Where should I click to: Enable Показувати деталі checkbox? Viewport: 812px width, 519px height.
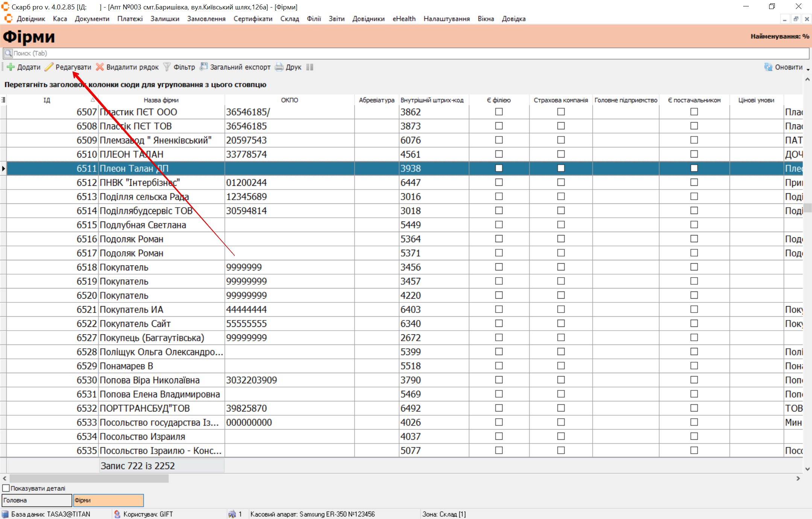pos(6,488)
